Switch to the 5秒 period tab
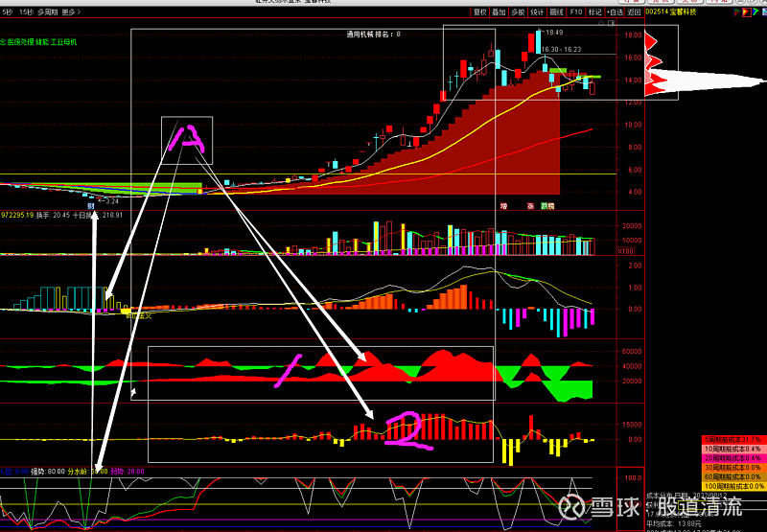Screen dimensions: 767x532 (7, 12)
